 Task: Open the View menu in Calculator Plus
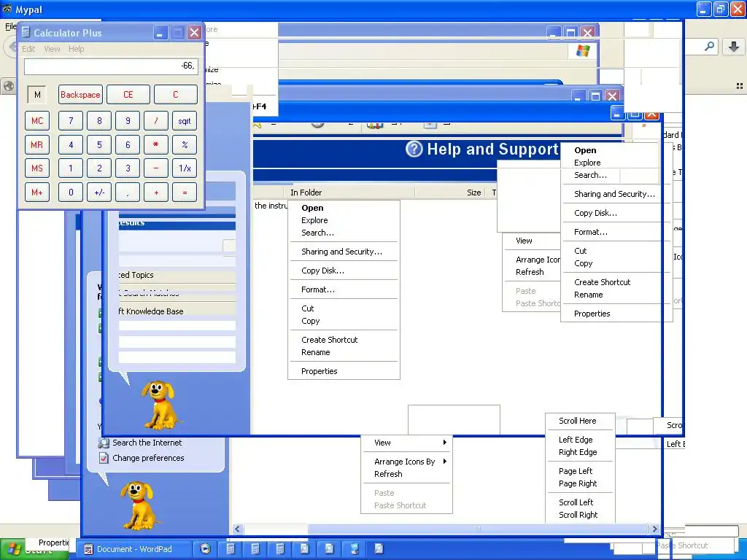pyautogui.click(x=52, y=49)
